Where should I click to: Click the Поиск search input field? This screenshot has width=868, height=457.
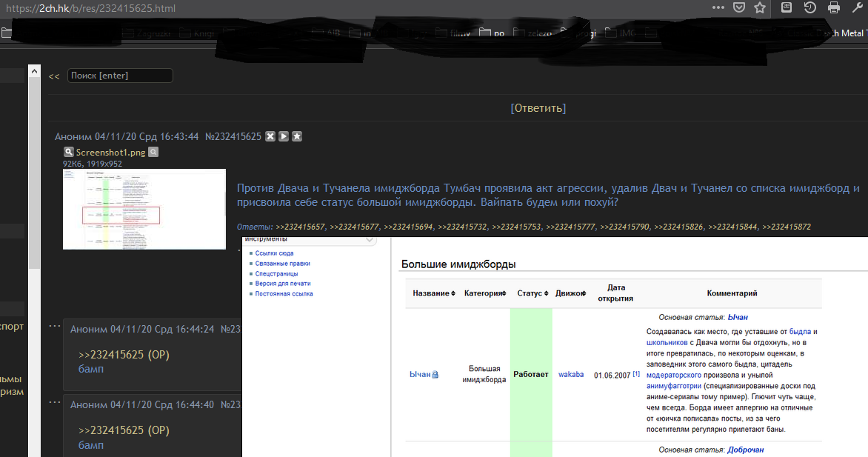(x=120, y=76)
